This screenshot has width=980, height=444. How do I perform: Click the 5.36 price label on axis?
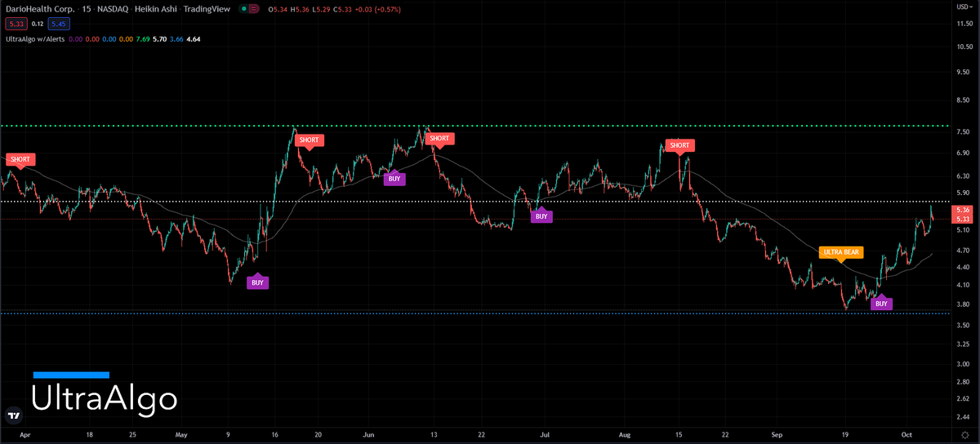962,210
